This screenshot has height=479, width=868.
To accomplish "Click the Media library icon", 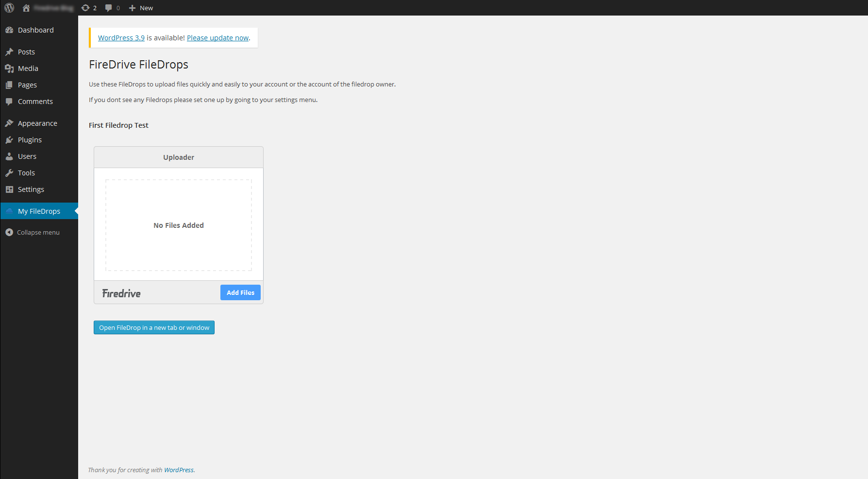I will (x=9, y=68).
